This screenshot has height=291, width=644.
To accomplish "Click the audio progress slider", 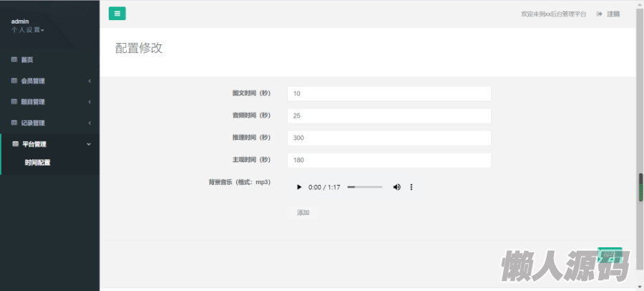I will (365, 187).
